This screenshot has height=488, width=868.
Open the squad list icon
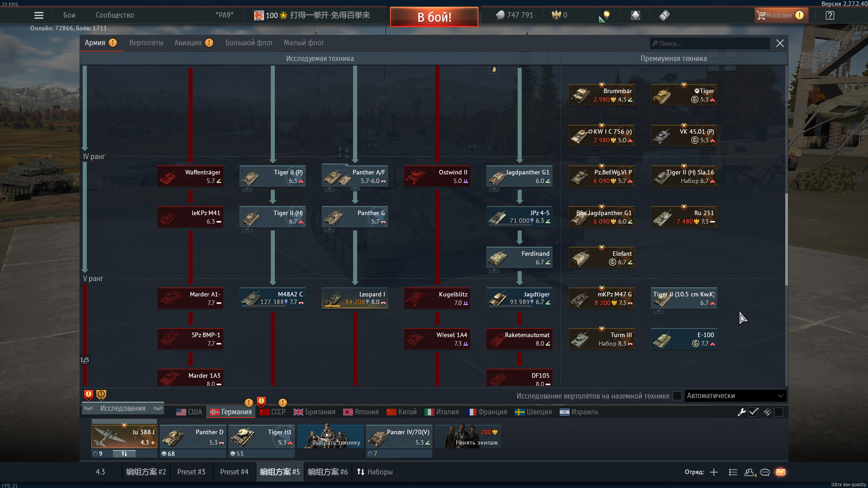pos(733,472)
